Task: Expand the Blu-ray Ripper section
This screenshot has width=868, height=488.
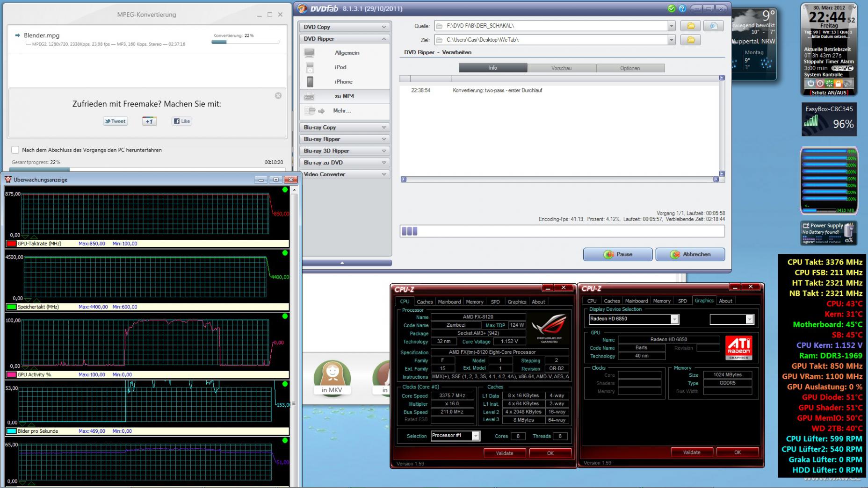Action: click(x=344, y=139)
